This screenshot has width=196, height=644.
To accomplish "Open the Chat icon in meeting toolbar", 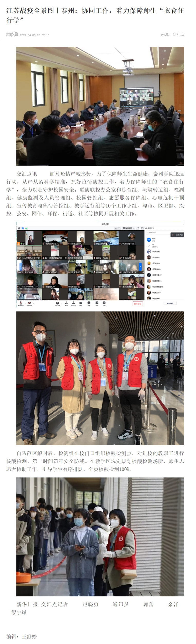I will [x=81, y=304].
